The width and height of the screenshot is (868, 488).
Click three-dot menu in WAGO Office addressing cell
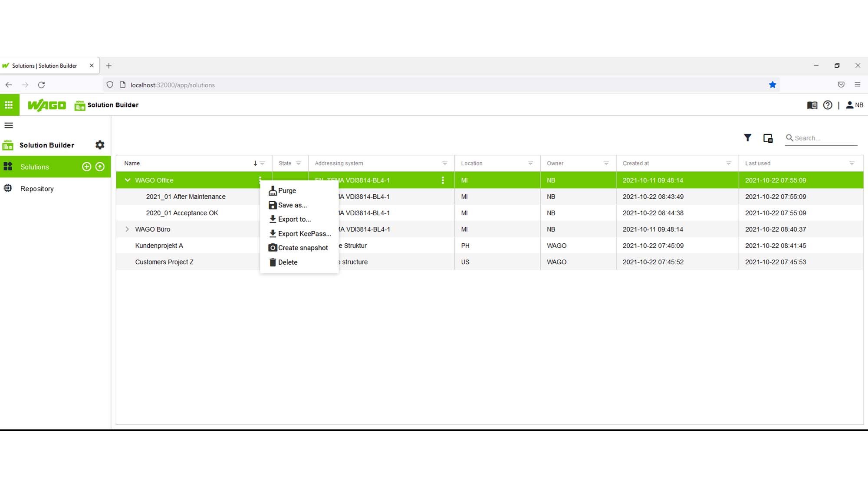443,180
